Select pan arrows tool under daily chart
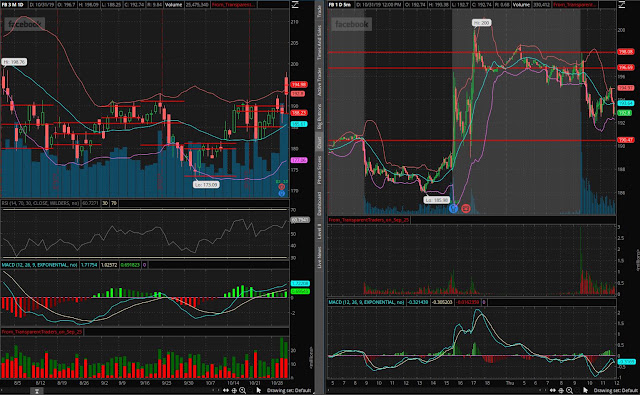This screenshot has height=395, width=640. click(226, 391)
